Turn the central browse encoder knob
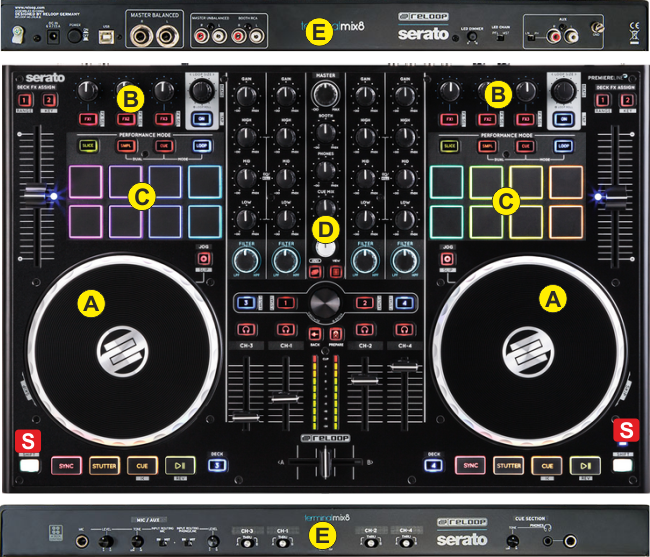Screen dimensions: 650x557 pyautogui.click(x=325, y=302)
